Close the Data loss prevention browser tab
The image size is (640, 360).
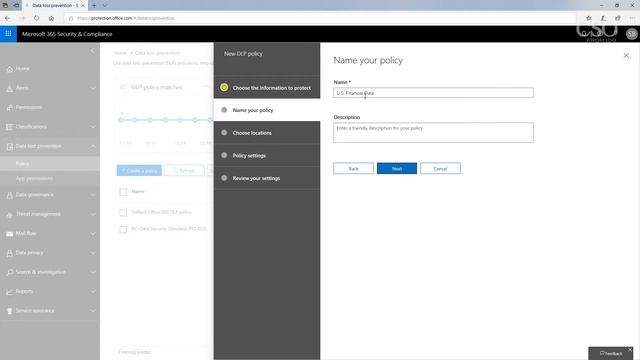click(83, 5)
